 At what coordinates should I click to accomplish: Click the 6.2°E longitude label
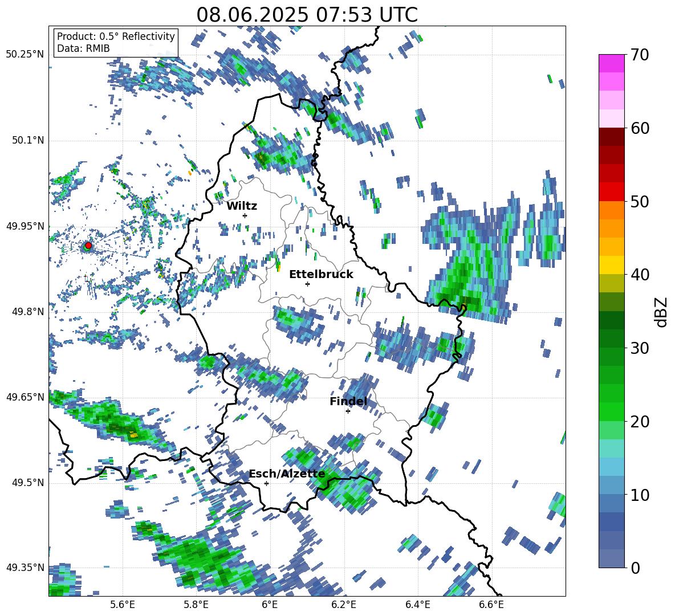(344, 605)
